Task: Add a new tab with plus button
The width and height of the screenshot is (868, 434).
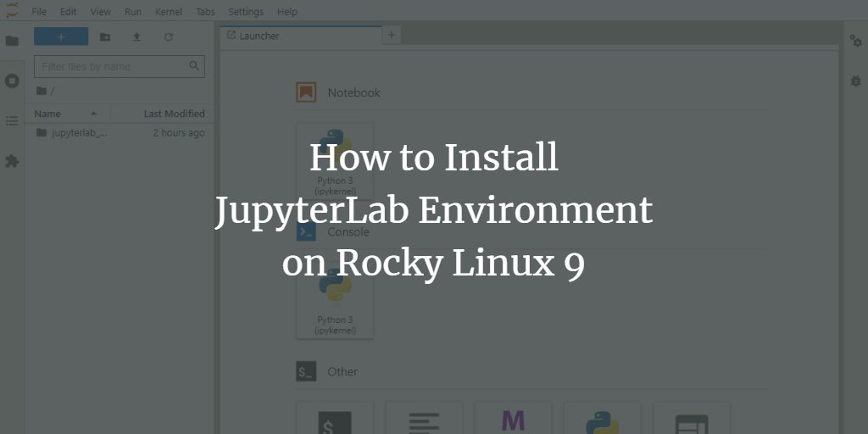Action: pos(392,35)
